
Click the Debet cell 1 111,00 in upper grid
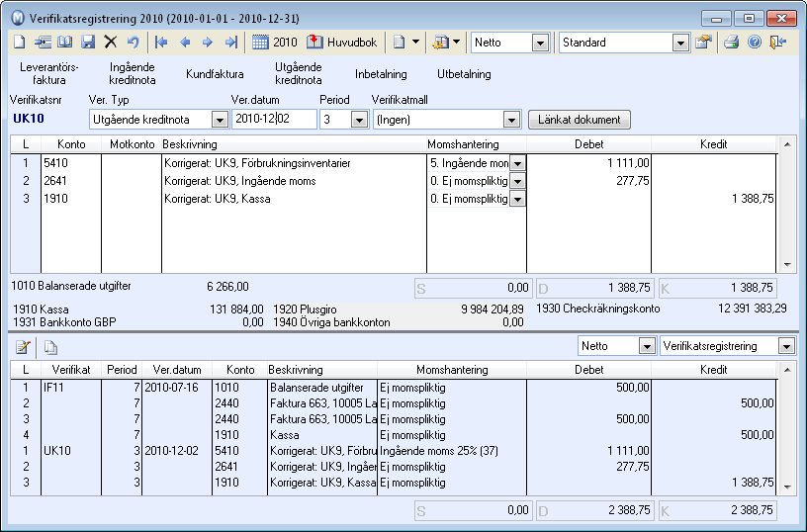pyautogui.click(x=588, y=163)
